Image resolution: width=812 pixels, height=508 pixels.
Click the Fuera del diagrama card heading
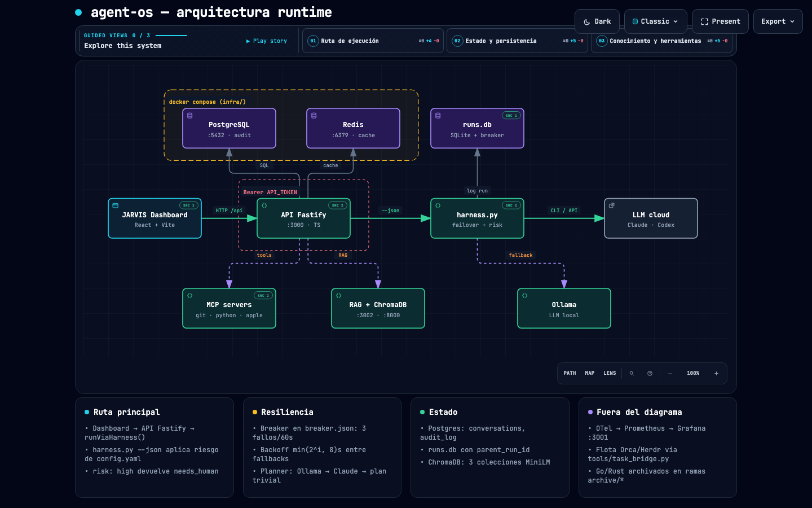639,412
